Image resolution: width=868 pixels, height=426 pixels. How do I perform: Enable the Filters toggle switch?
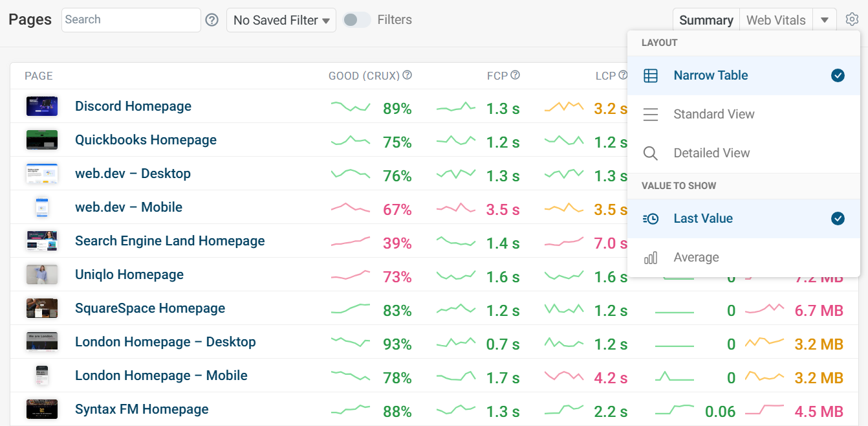pyautogui.click(x=356, y=20)
